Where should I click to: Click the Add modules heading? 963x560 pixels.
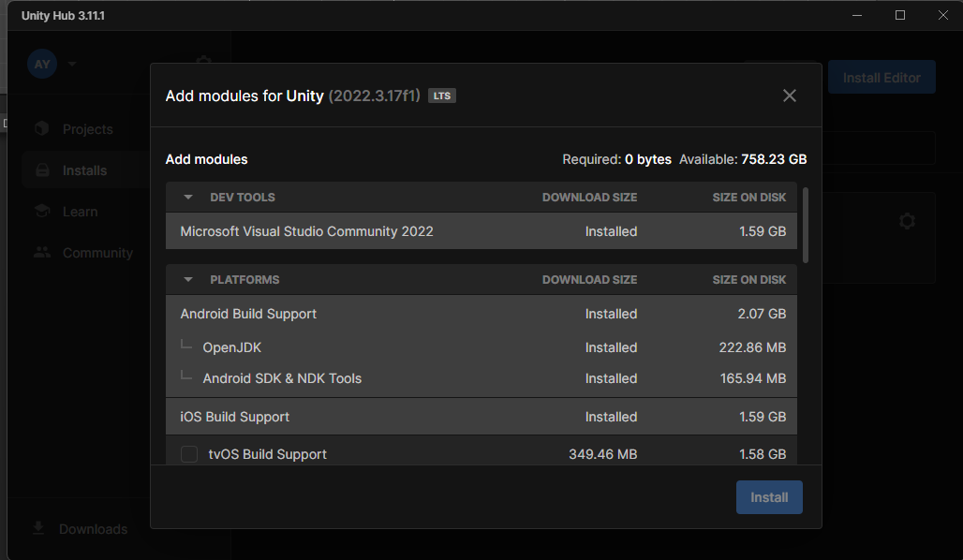tap(206, 159)
